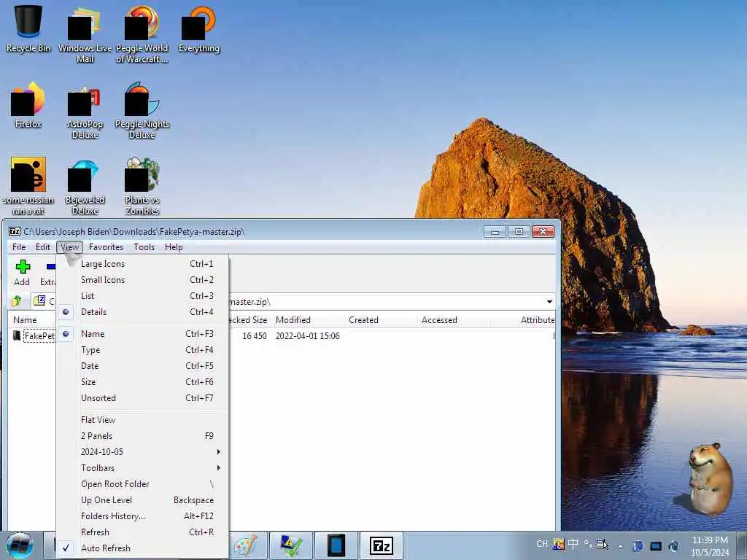Sort by Type in View menu
Viewport: 747px width, 560px height.
(143, 350)
